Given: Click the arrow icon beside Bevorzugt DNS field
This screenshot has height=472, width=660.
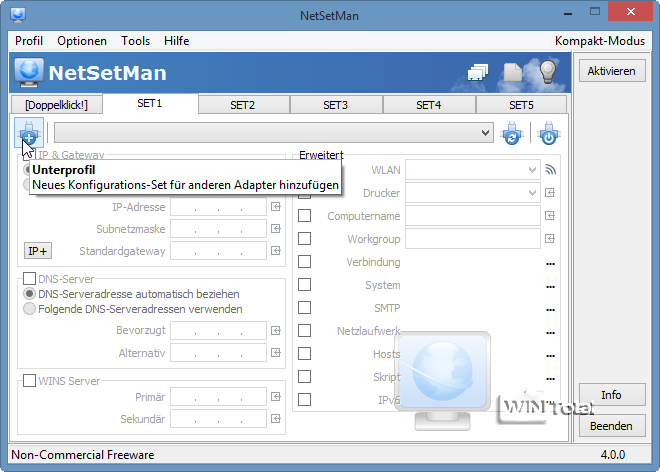Looking at the screenshot, I should 276,331.
